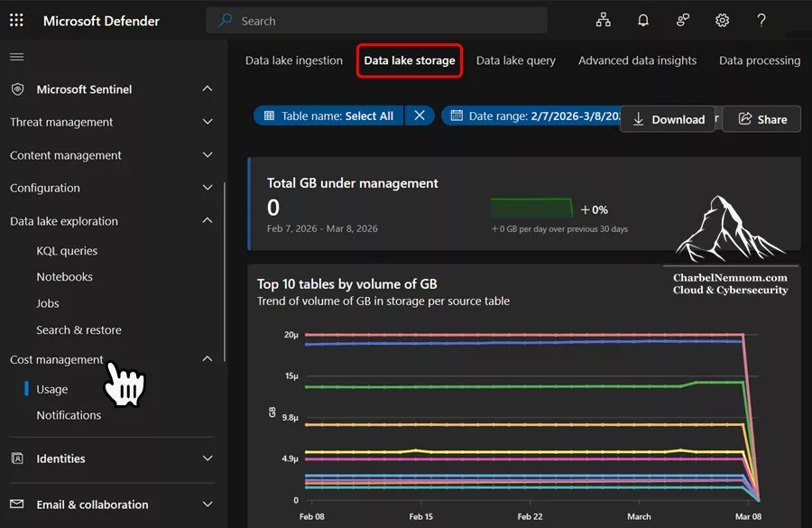The height and width of the screenshot is (528, 812).
Task: Collapse the Microsoft Sentinel section chevron
Action: pyautogui.click(x=208, y=88)
